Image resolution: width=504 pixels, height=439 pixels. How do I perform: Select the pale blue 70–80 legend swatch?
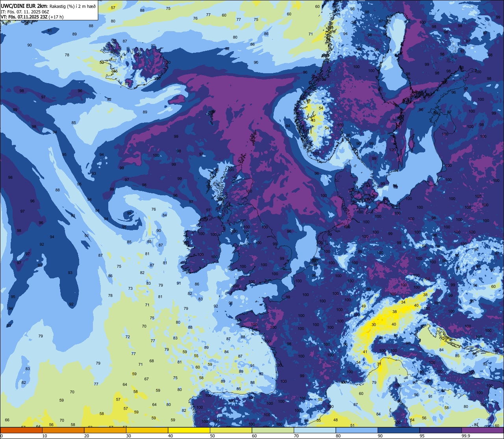click(x=315, y=430)
